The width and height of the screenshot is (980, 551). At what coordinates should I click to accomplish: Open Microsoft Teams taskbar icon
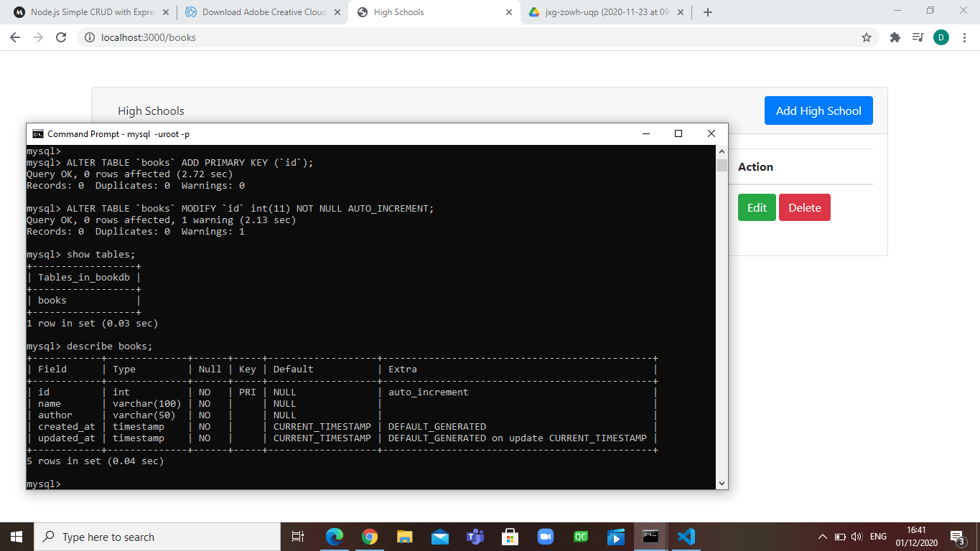click(x=475, y=537)
